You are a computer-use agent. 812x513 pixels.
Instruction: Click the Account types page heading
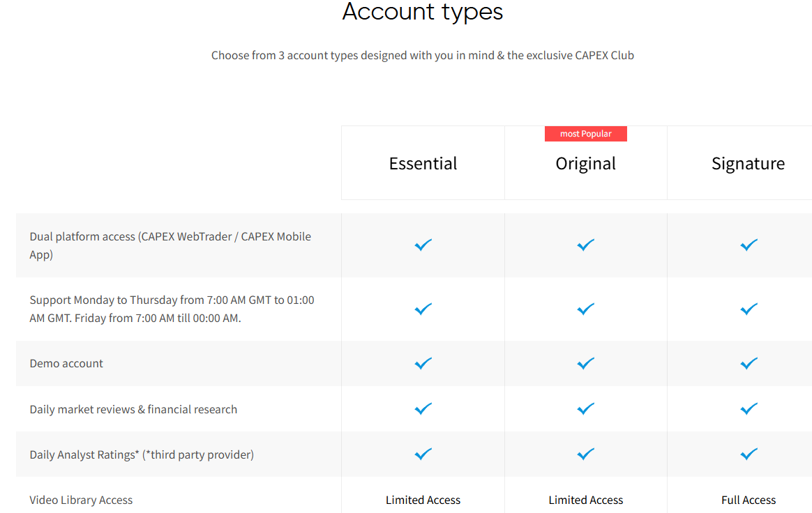(423, 12)
